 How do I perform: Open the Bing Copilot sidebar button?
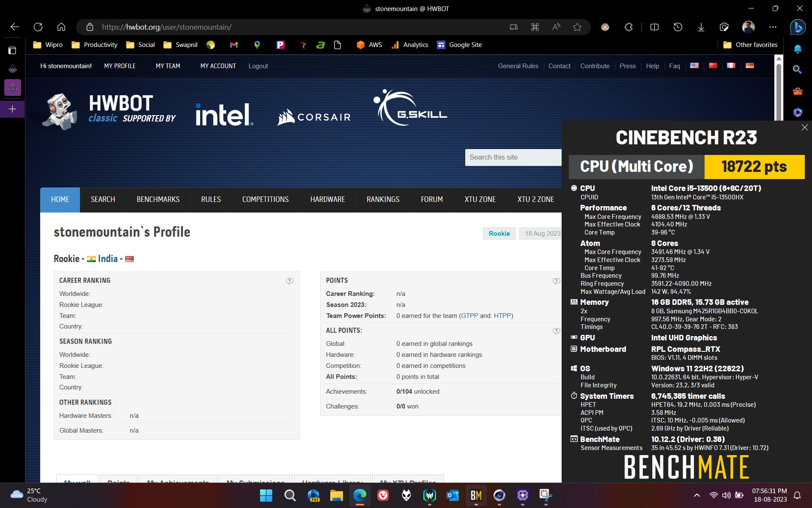pos(798,27)
